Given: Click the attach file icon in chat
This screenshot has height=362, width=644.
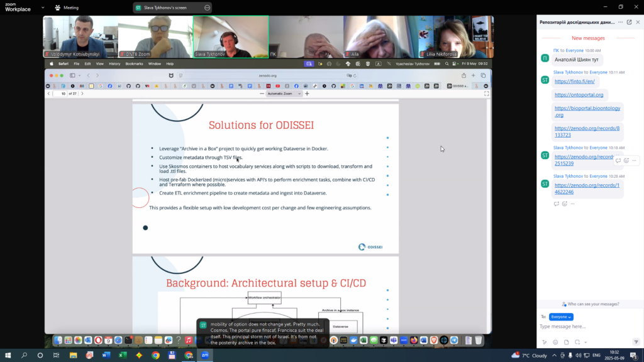Looking at the screenshot, I should [566, 342].
